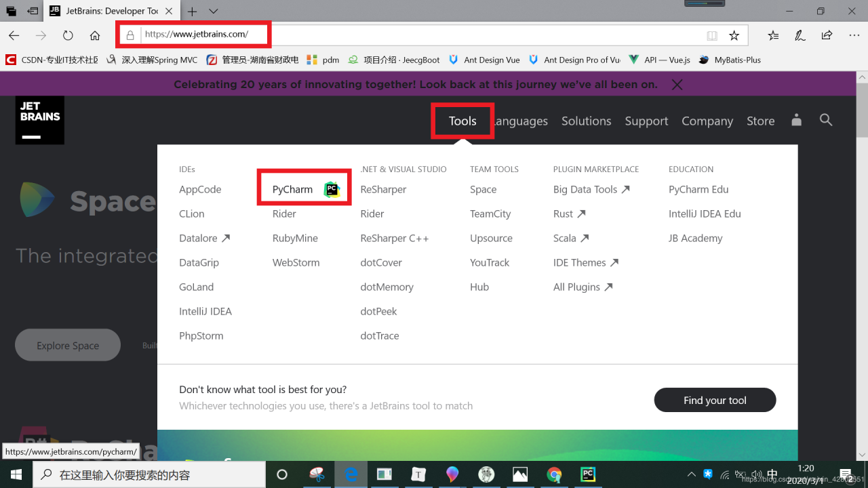The height and width of the screenshot is (488, 868).
Task: Open the API Vue.js bookmark
Action: [x=659, y=60]
